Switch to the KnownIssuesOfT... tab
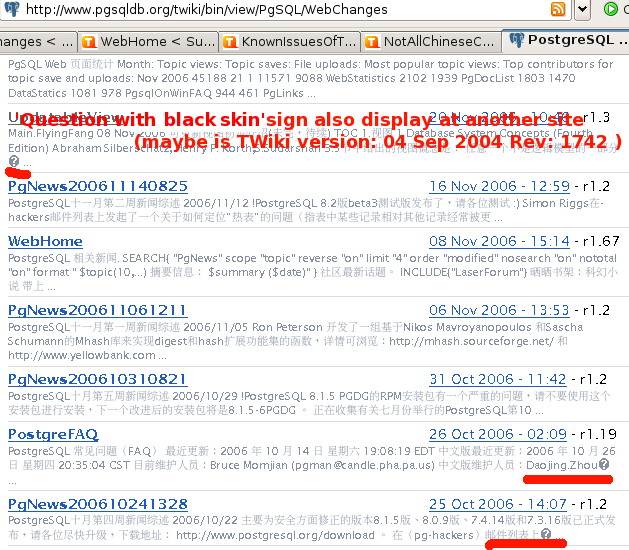This screenshot has width=629, height=550. [289, 42]
